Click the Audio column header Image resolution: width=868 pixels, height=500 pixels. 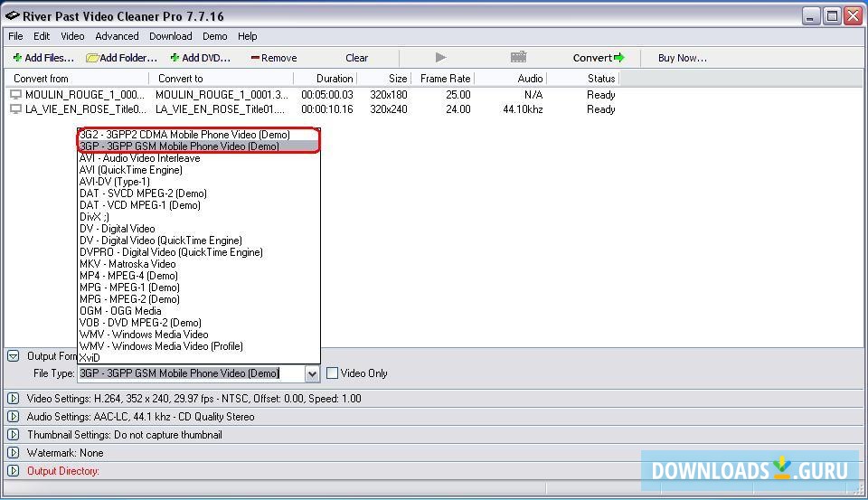pos(510,79)
